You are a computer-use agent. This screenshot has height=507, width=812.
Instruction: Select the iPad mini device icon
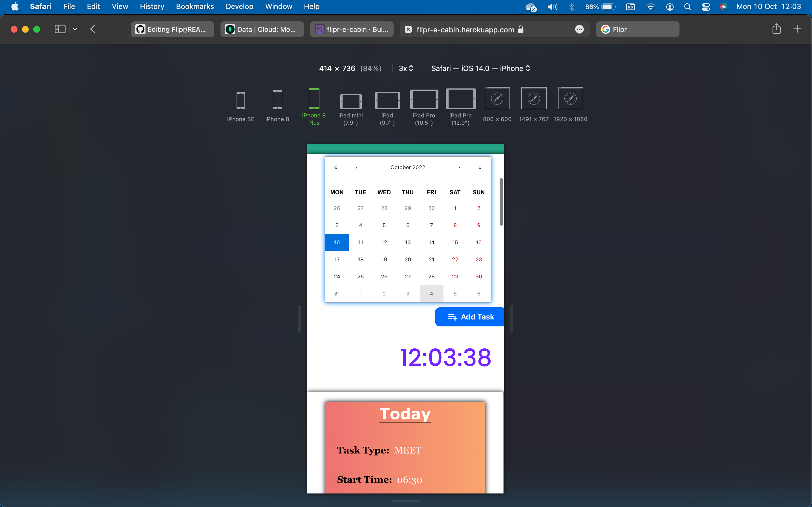click(x=350, y=101)
